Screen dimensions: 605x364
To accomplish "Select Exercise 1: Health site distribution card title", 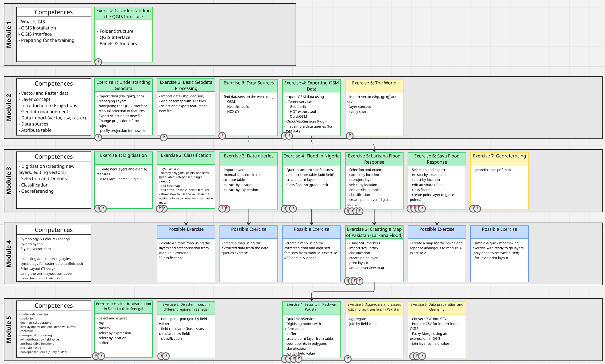I will pos(123,306).
